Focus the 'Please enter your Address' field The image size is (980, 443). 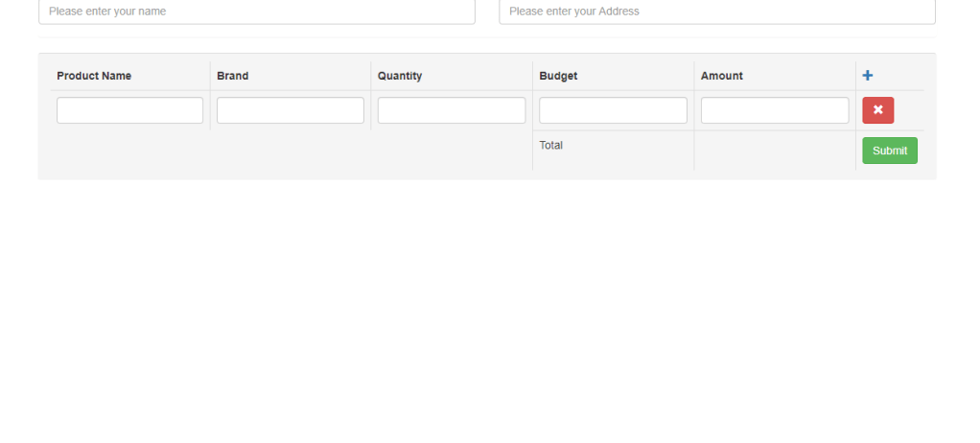(716, 12)
